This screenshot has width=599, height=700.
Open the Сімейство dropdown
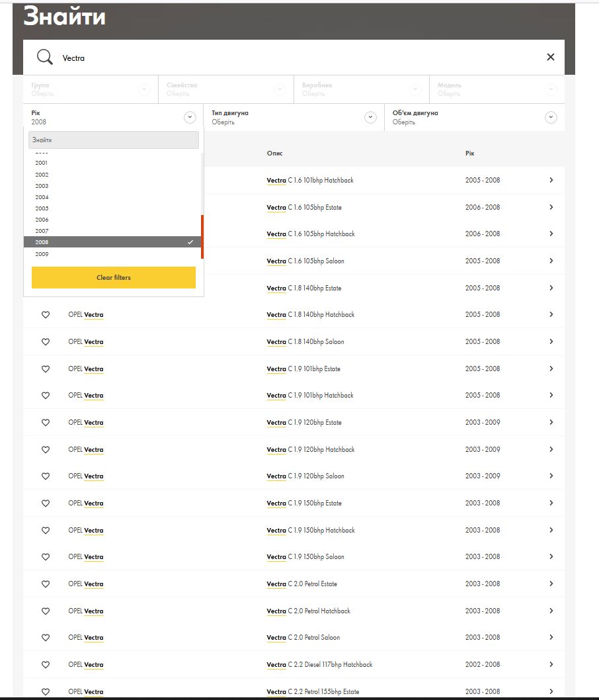[225, 89]
